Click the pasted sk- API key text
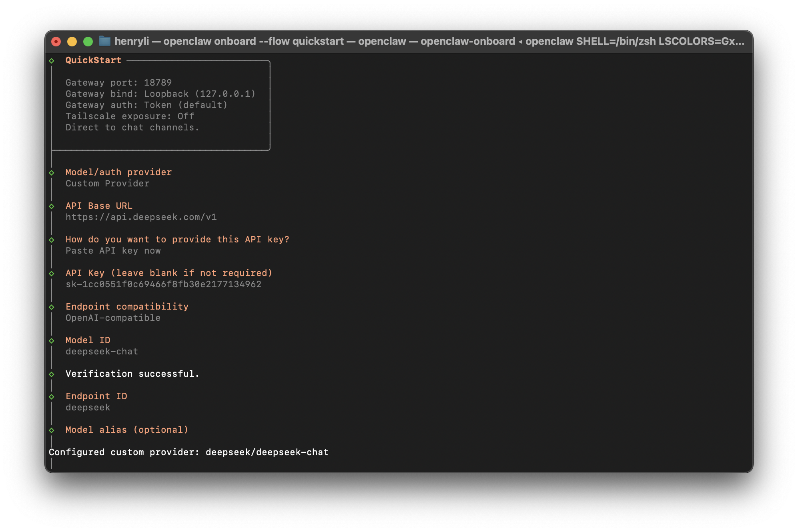798x532 pixels. click(x=163, y=284)
